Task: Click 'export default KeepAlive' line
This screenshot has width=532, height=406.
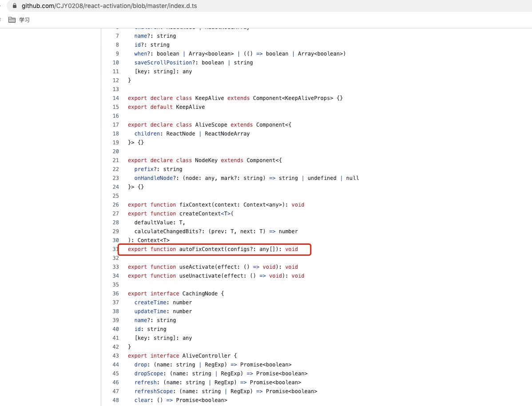Action: tap(166, 107)
